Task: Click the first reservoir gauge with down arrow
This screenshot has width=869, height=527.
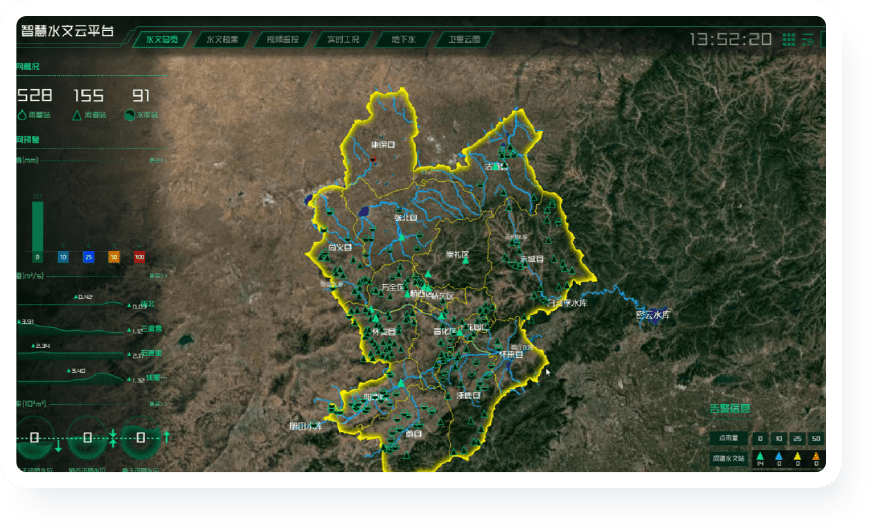Action: pyautogui.click(x=35, y=438)
